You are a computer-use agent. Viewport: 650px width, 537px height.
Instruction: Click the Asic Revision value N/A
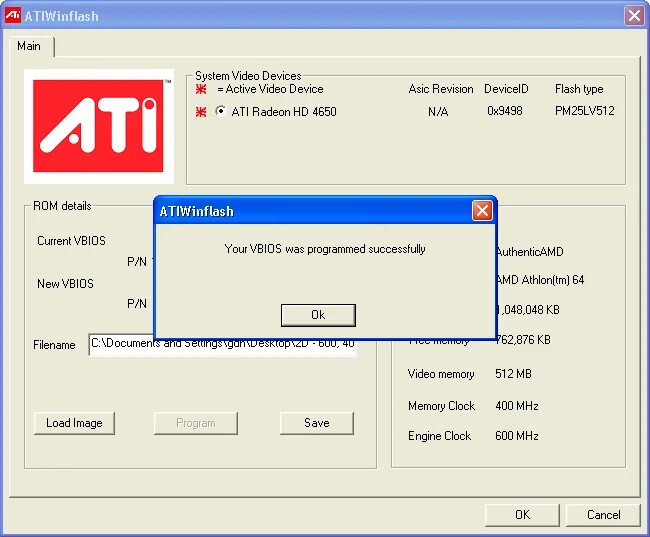click(438, 112)
